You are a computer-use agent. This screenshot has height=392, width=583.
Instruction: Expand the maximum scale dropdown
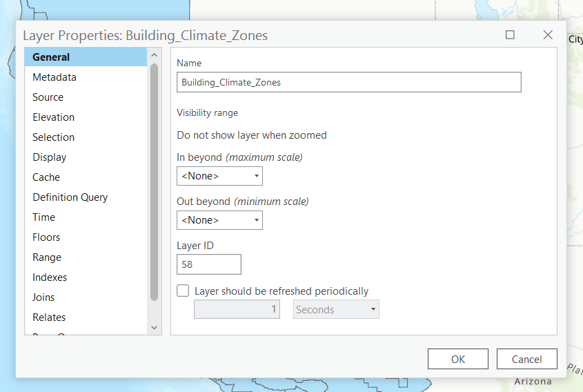tap(219, 176)
